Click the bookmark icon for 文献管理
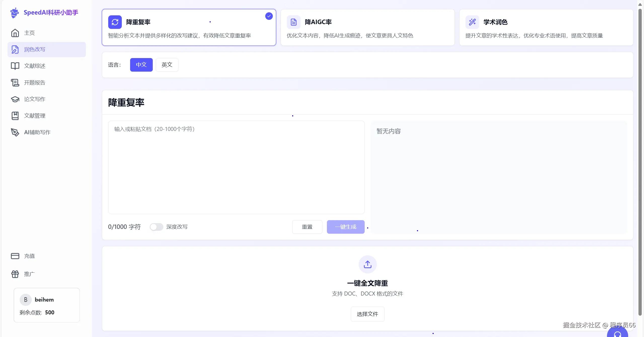This screenshot has width=644, height=337. pos(15,116)
